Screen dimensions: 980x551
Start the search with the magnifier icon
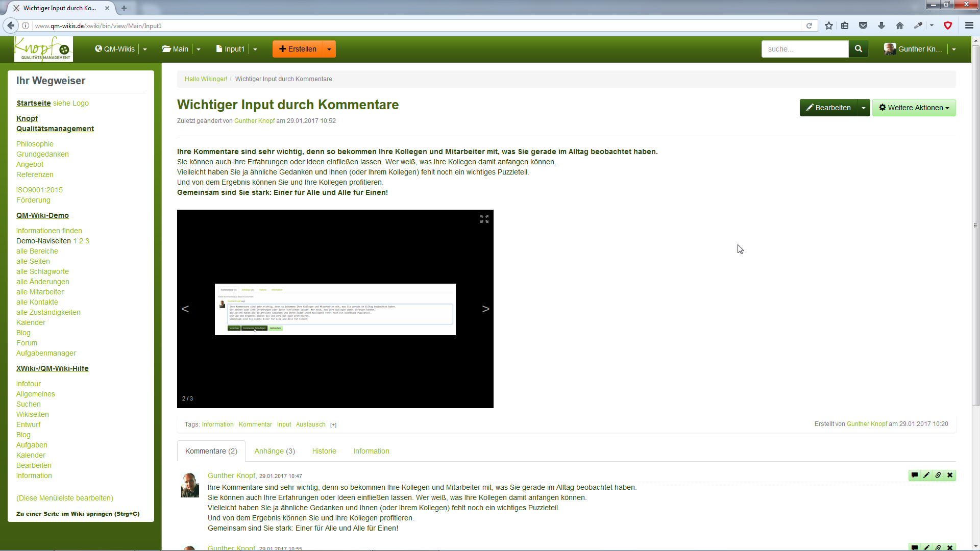[859, 48]
